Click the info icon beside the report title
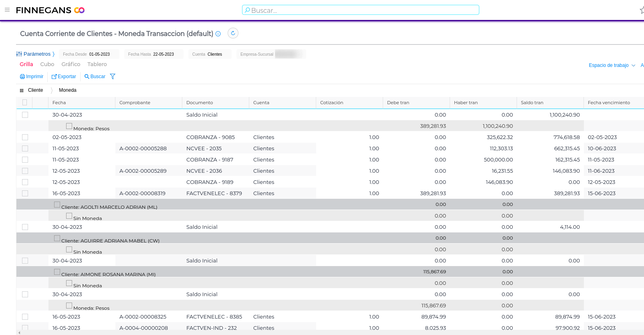644x335 pixels. coord(218,34)
